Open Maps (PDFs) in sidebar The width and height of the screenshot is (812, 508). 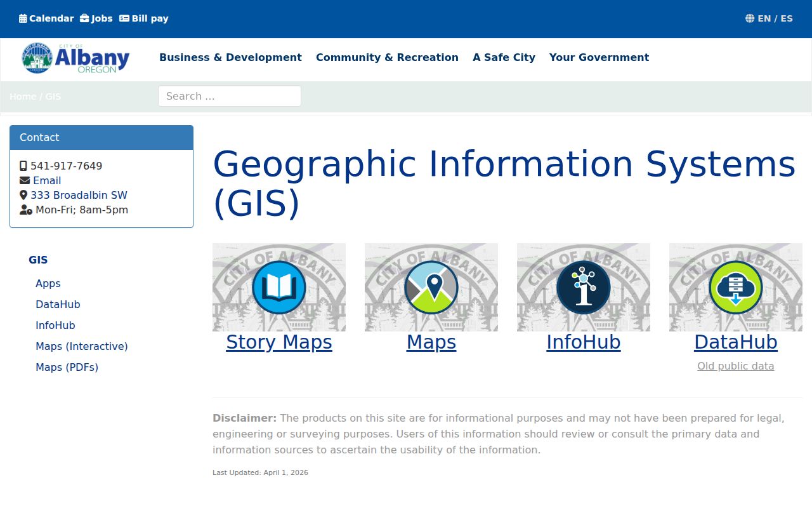tap(67, 367)
